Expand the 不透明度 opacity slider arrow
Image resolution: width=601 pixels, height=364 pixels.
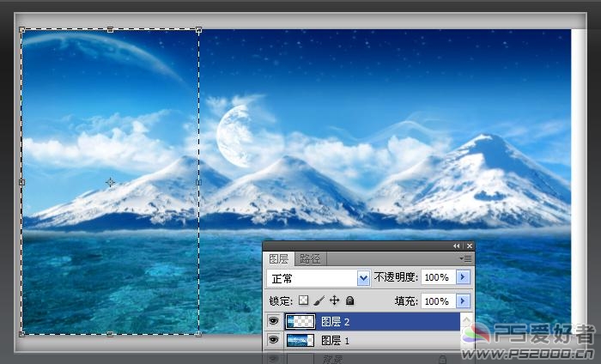tap(464, 278)
